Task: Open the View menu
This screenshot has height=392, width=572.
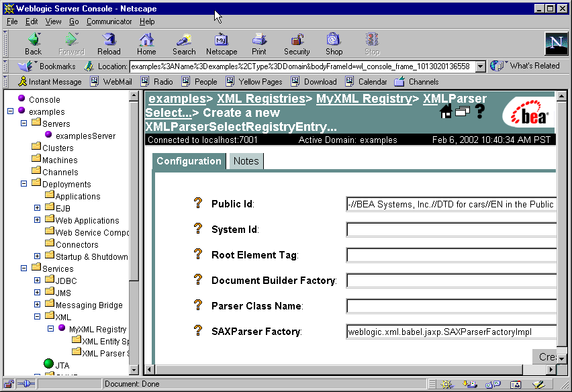Action: pos(53,21)
